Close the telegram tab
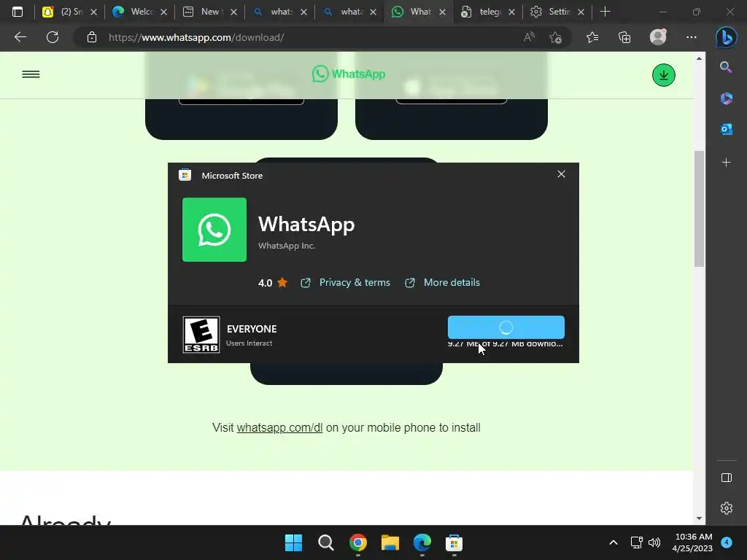The image size is (747, 560). [511, 12]
